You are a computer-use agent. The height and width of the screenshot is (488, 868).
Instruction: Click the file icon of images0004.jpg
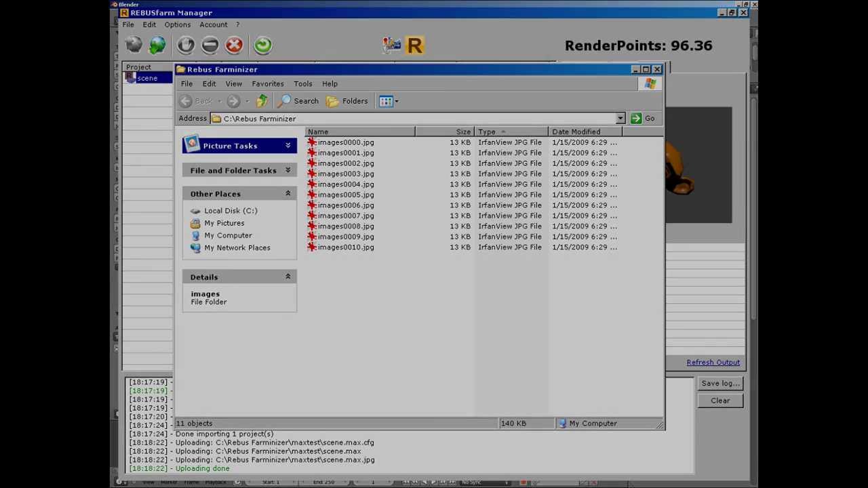(312, 184)
